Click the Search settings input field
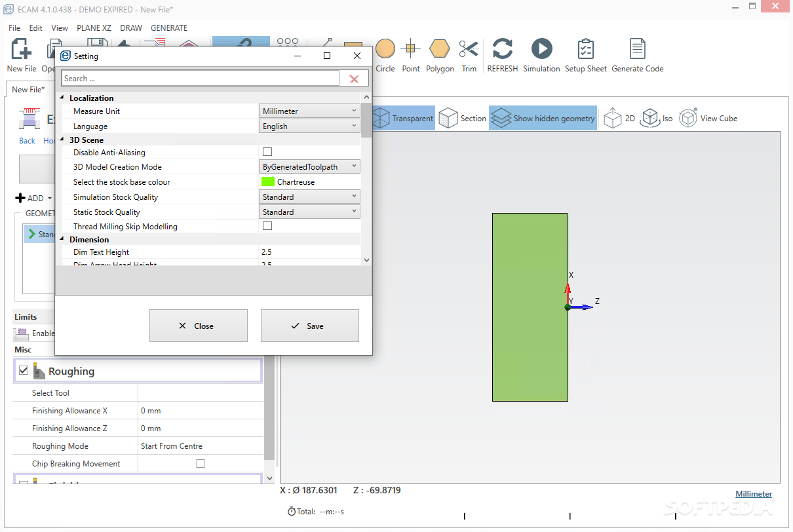This screenshot has height=532, width=793. click(x=201, y=79)
